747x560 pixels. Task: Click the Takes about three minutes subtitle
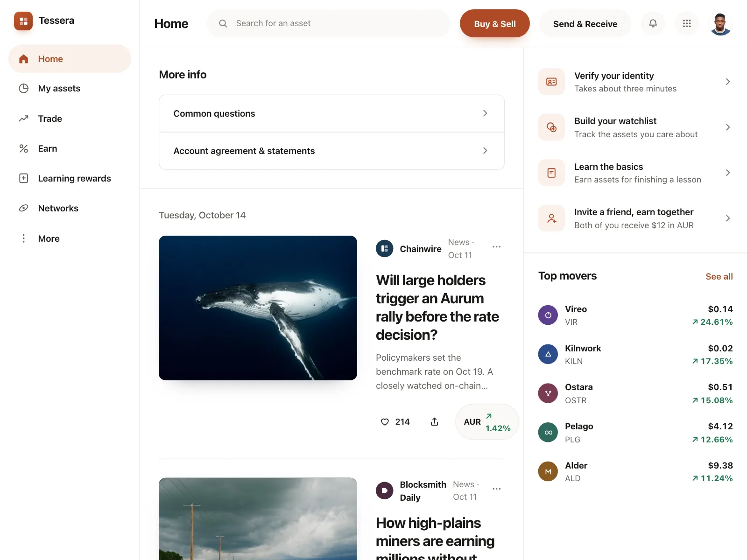625,89
